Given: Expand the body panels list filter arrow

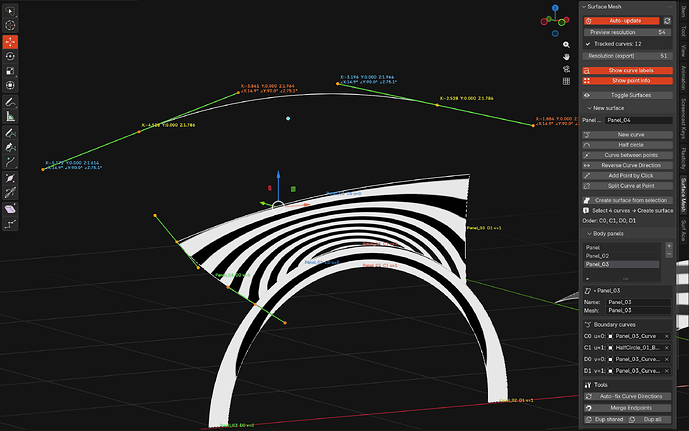Looking at the screenshot, I should [587, 279].
